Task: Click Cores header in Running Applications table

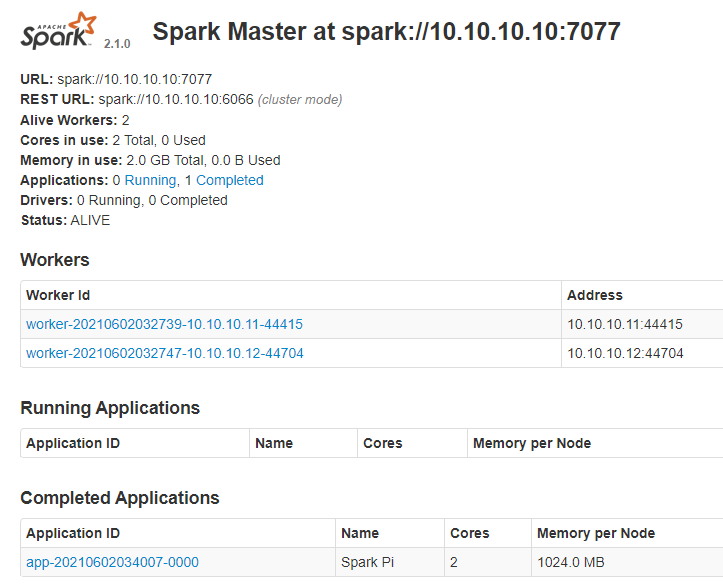Action: (x=383, y=443)
